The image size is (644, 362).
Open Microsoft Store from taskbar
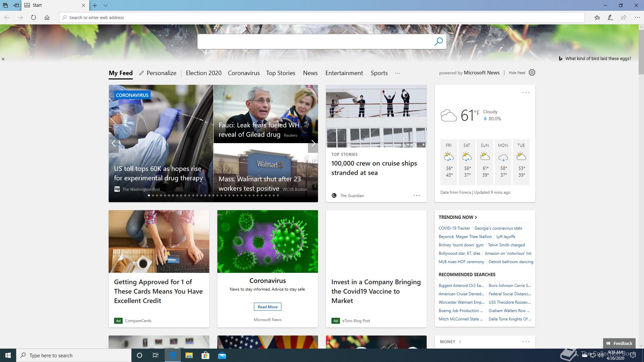click(x=205, y=355)
